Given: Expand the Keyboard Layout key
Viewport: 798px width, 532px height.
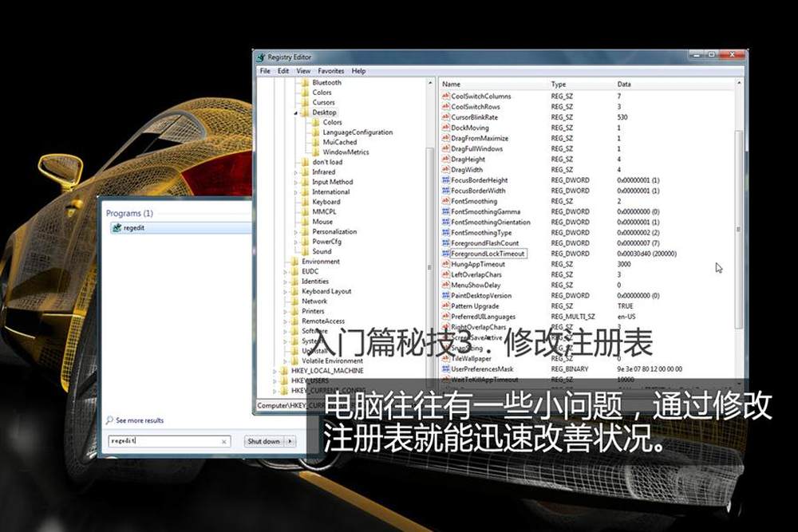Looking at the screenshot, I should click(x=286, y=292).
